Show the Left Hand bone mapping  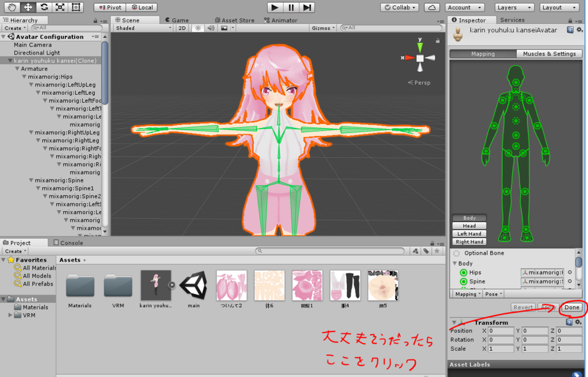(469, 234)
